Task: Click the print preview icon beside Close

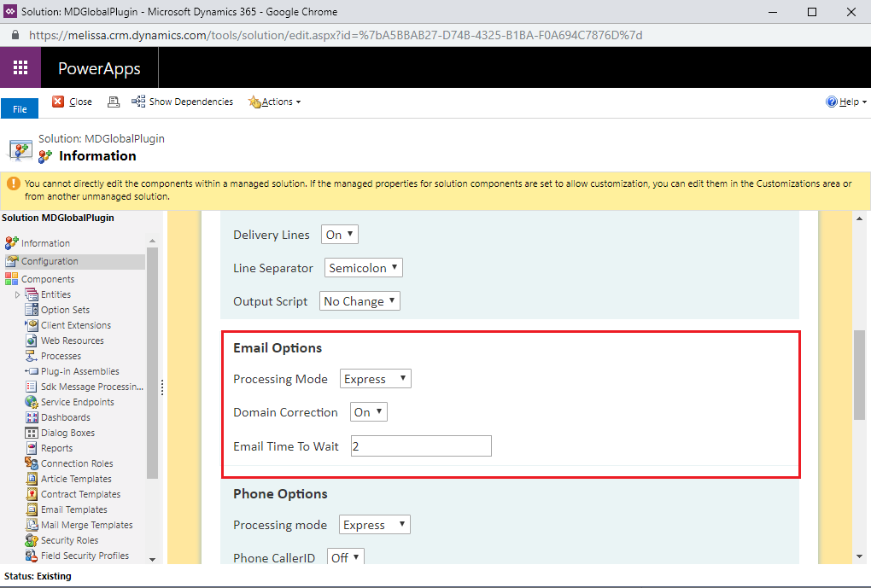Action: click(x=114, y=102)
